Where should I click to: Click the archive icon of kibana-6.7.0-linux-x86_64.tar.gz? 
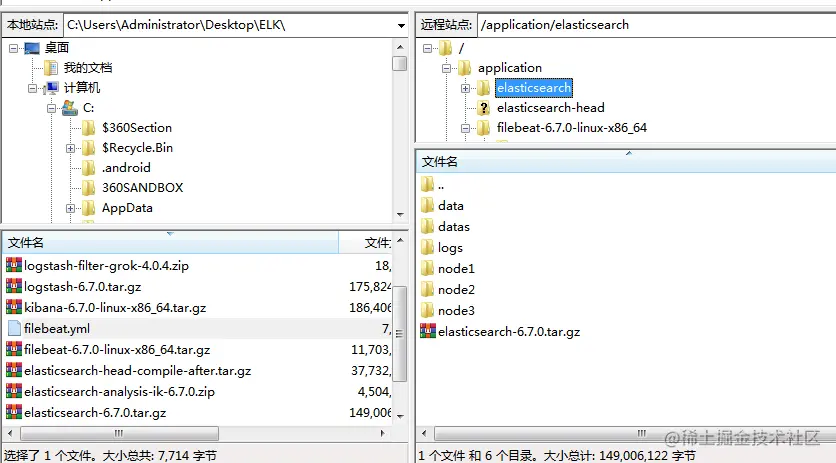(x=14, y=307)
